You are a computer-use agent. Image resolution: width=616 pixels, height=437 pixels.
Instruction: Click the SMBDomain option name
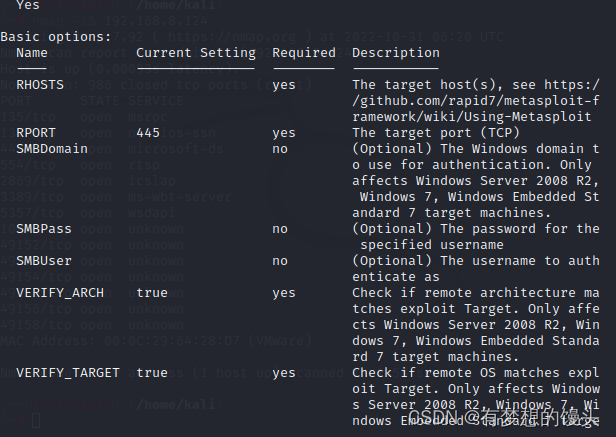(x=52, y=149)
